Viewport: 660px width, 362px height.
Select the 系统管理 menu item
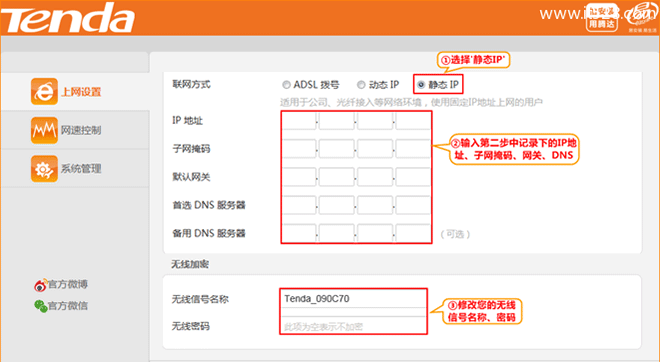coord(81,169)
